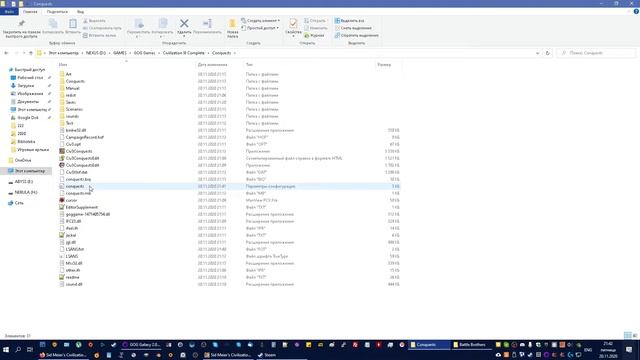Click the Свойства checkmark icon

coord(293,24)
